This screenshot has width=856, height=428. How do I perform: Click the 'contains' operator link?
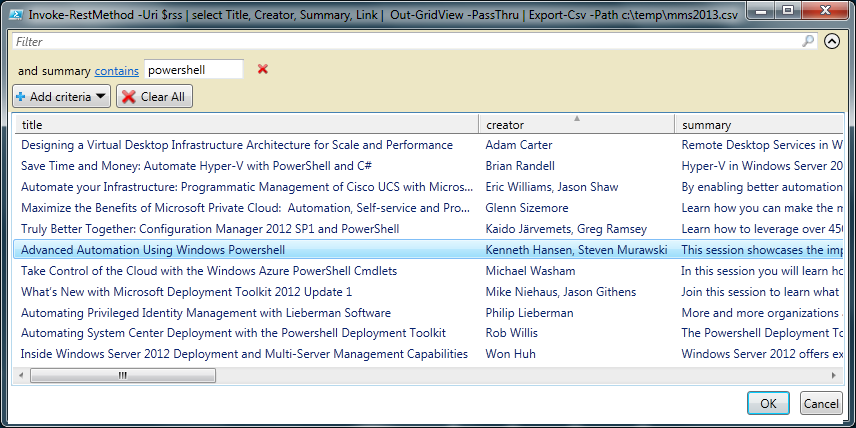pos(116,71)
